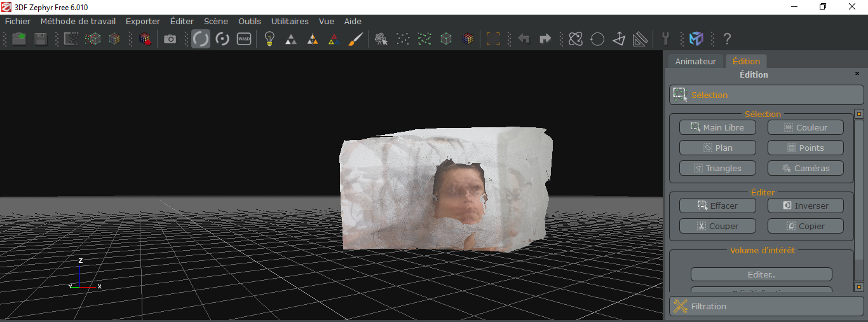Image resolution: width=868 pixels, height=322 pixels.
Task: Switch to the Animateur tab
Action: tap(695, 61)
